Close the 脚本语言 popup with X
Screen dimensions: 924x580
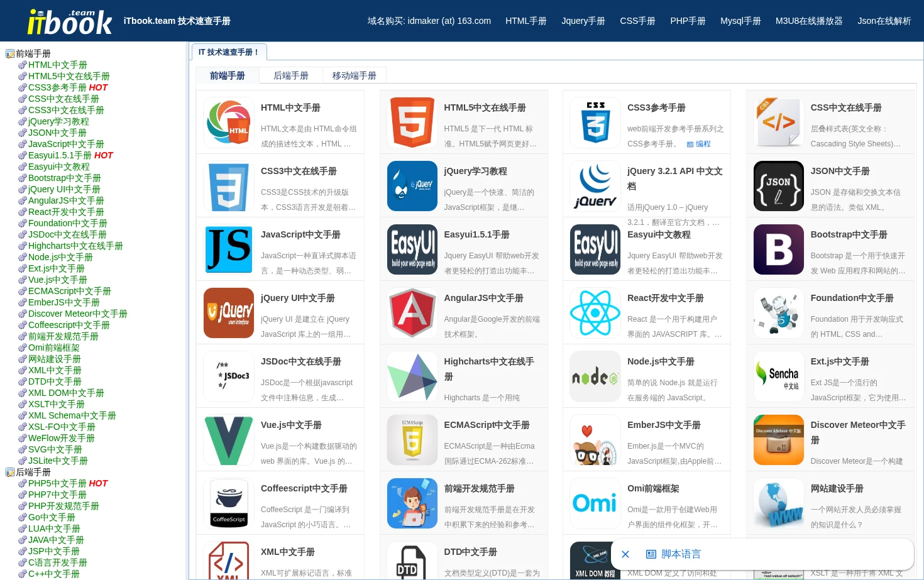click(x=625, y=554)
